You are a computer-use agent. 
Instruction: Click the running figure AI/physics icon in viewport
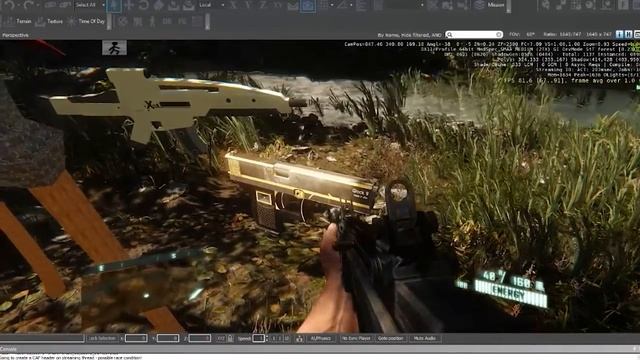tap(114, 48)
